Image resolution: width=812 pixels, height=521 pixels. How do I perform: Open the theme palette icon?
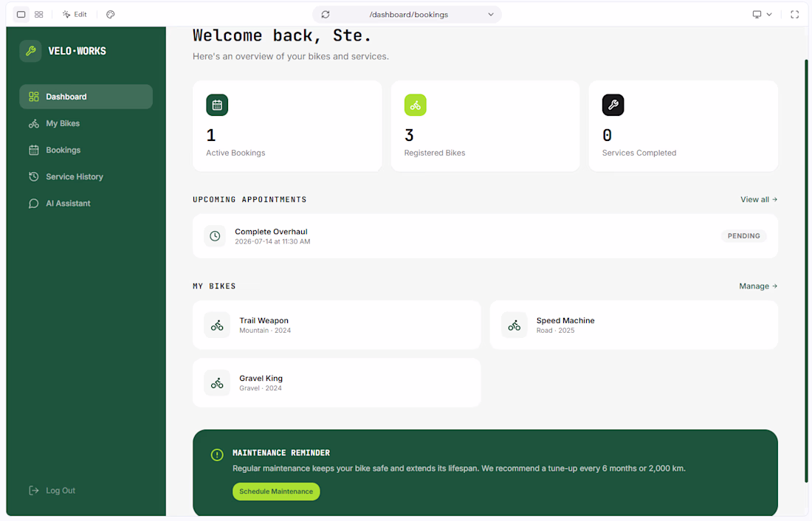click(x=110, y=15)
